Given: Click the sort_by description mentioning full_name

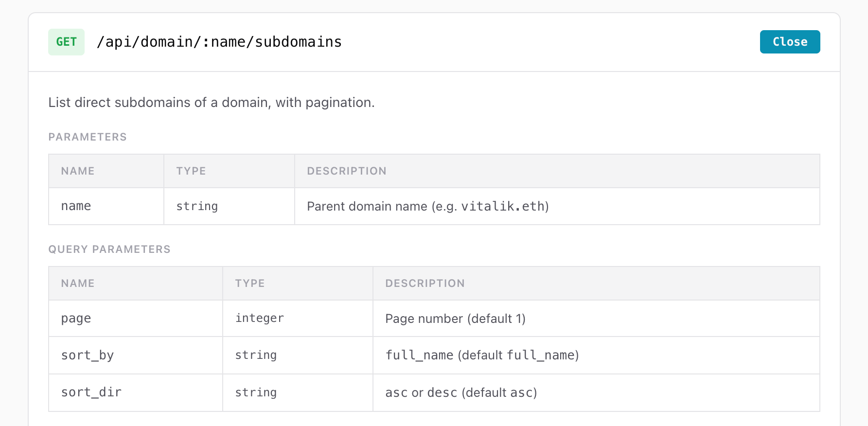Looking at the screenshot, I should click(x=481, y=355).
